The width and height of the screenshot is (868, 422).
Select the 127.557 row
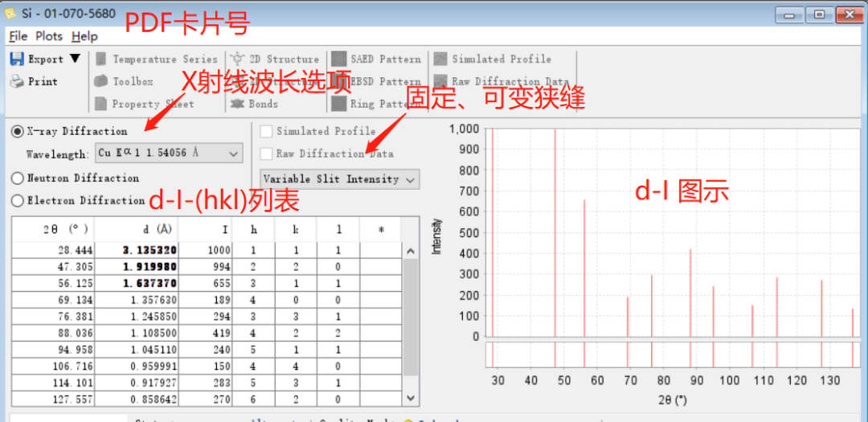(x=207, y=399)
